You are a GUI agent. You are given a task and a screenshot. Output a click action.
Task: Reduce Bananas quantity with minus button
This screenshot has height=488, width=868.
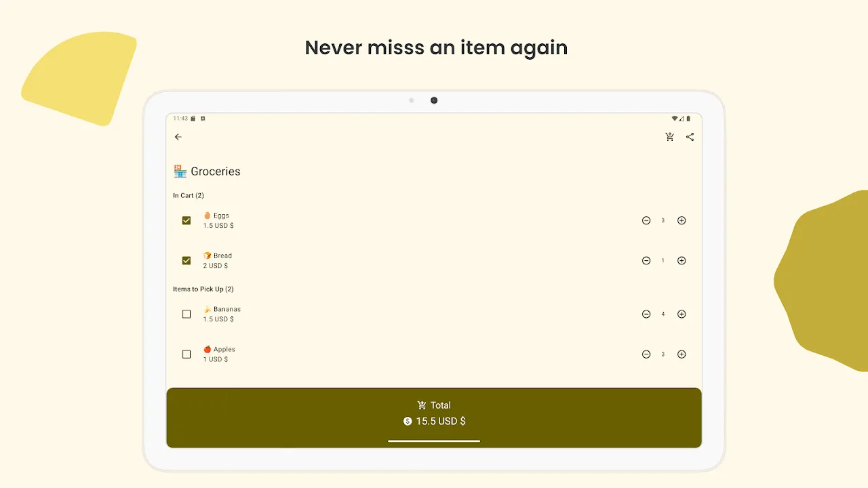coord(646,314)
